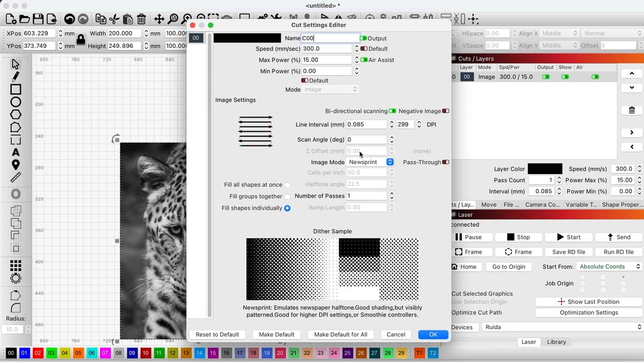Select the Measure ruler tool

click(16, 177)
